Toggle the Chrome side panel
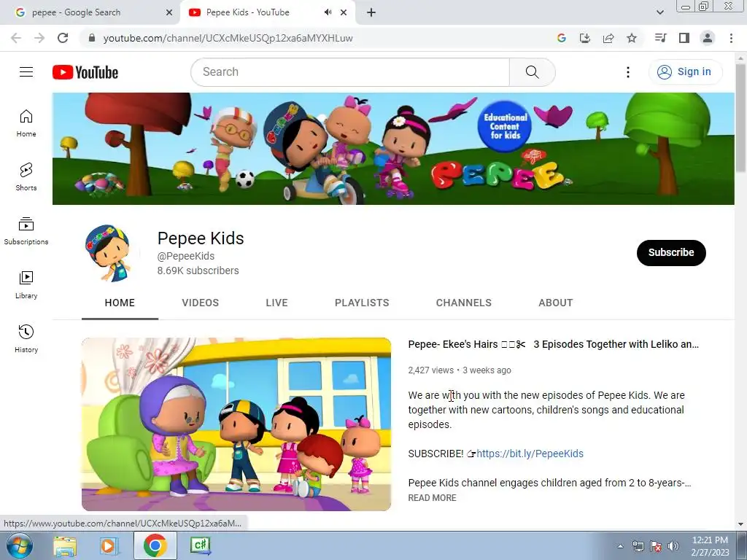Screen dimensions: 747x560 tap(684, 38)
